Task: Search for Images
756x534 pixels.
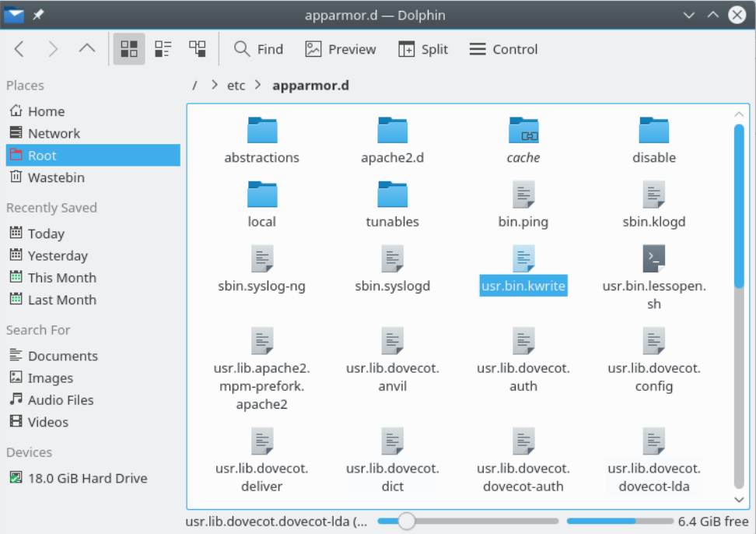Action: [93, 378]
